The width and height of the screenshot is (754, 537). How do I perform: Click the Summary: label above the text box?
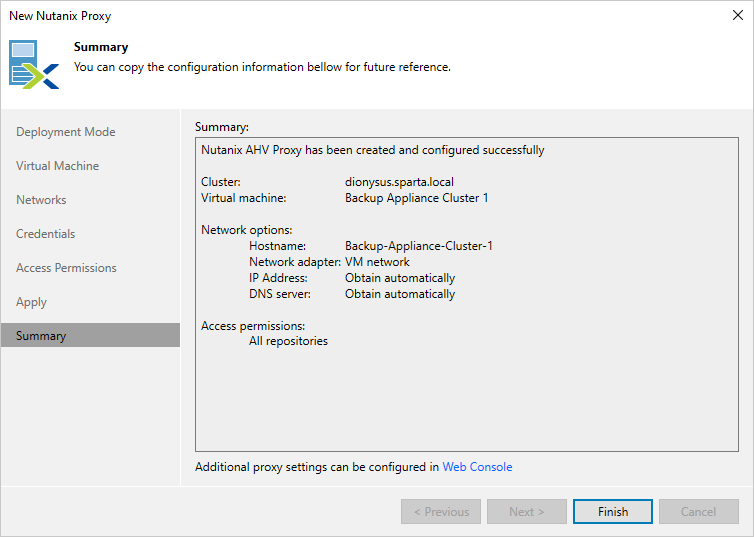222,127
